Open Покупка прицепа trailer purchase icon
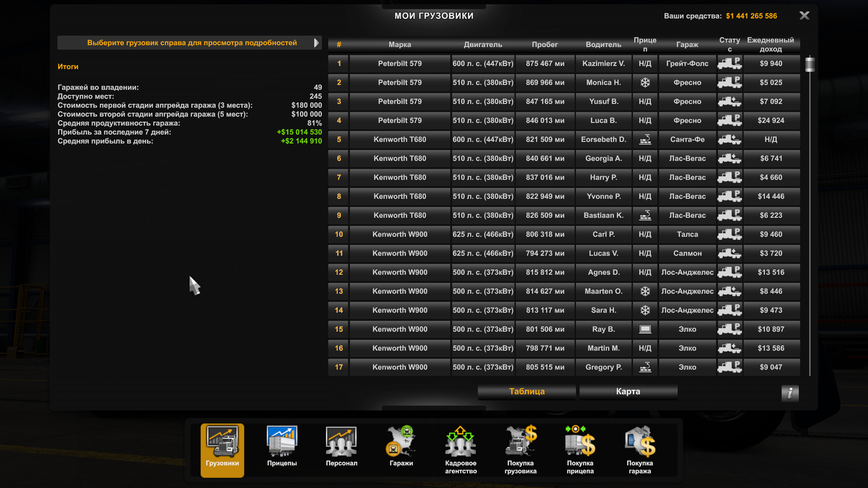This screenshot has width=868, height=488. 580,449
